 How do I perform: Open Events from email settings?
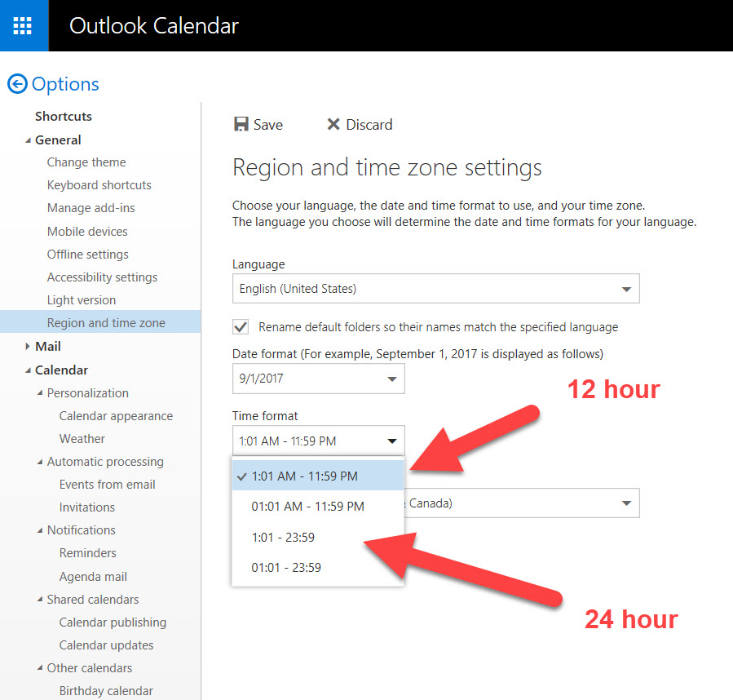tap(107, 485)
